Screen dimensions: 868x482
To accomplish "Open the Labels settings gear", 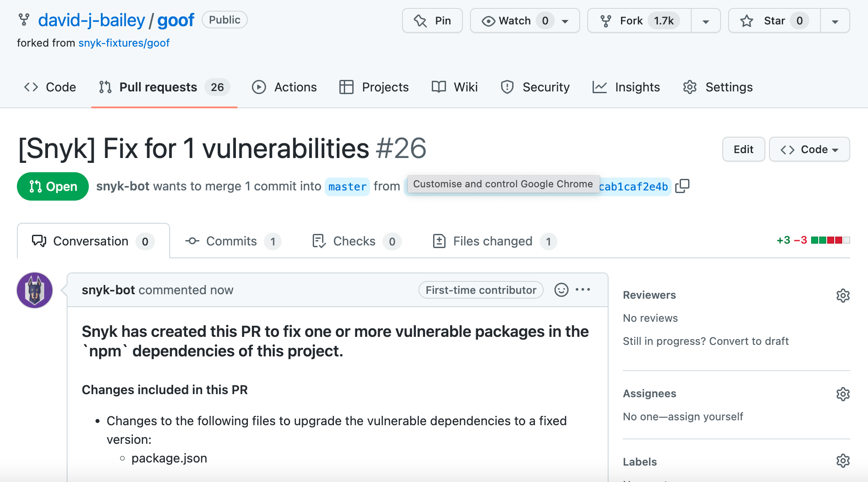I will [843, 461].
